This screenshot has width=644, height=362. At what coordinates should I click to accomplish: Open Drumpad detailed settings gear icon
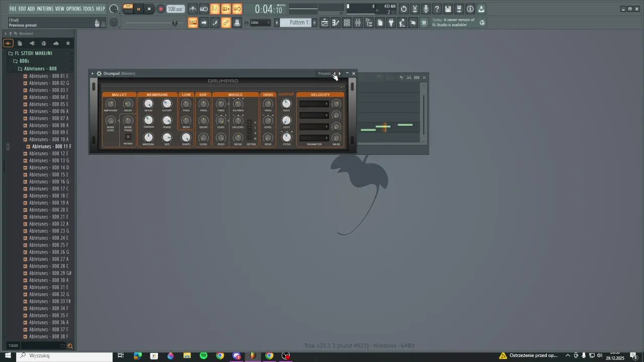click(99, 73)
